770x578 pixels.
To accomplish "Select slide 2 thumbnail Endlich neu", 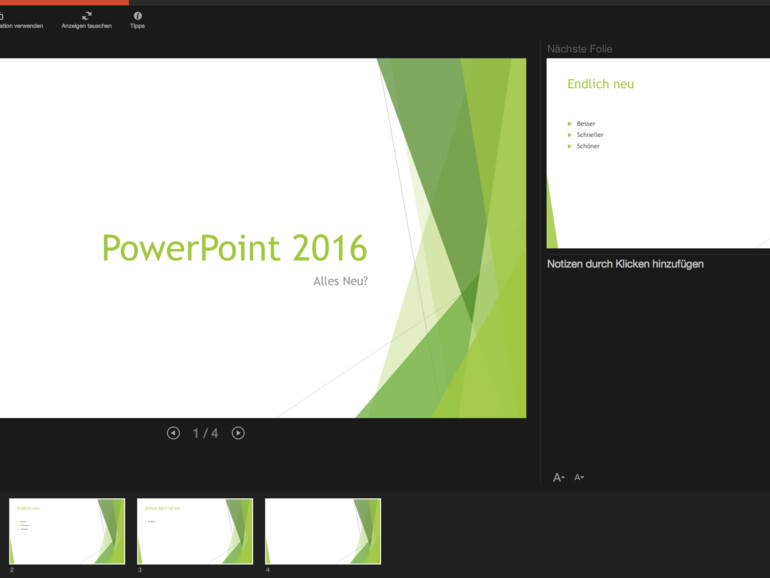I will pos(67,531).
